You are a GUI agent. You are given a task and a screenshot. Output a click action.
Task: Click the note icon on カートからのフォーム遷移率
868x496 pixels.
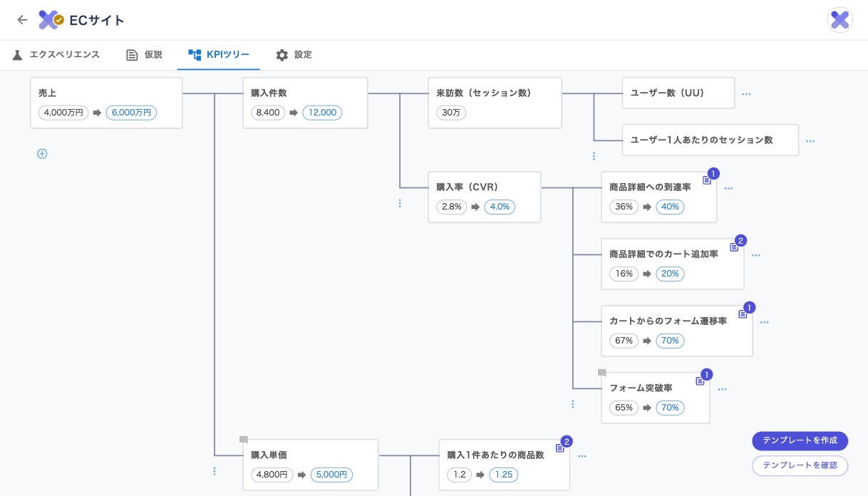pos(743,314)
